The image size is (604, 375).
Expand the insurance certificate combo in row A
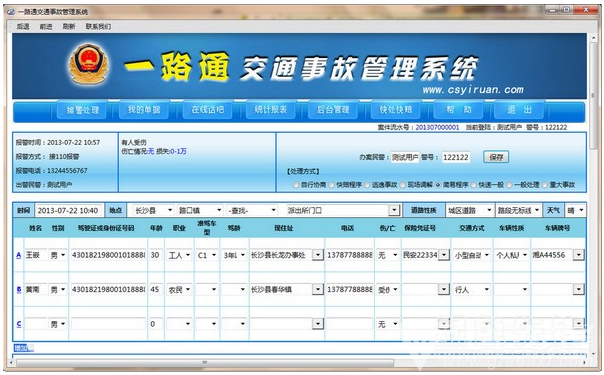coord(444,255)
